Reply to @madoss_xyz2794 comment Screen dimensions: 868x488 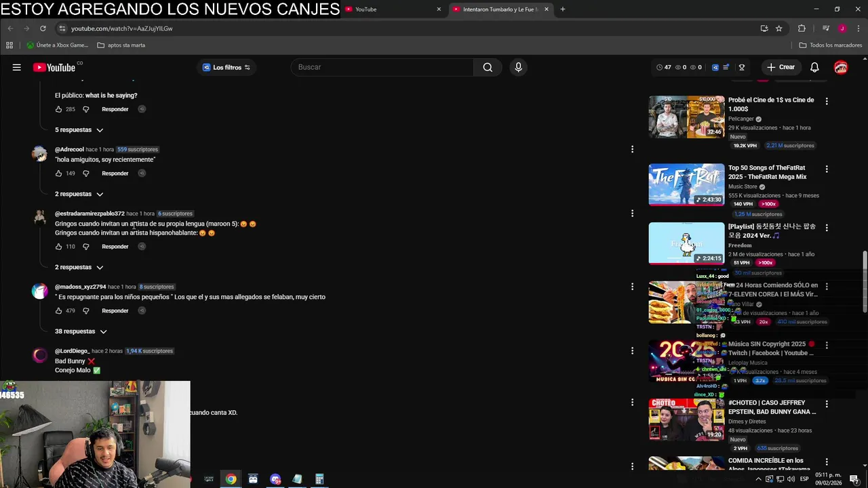point(115,311)
